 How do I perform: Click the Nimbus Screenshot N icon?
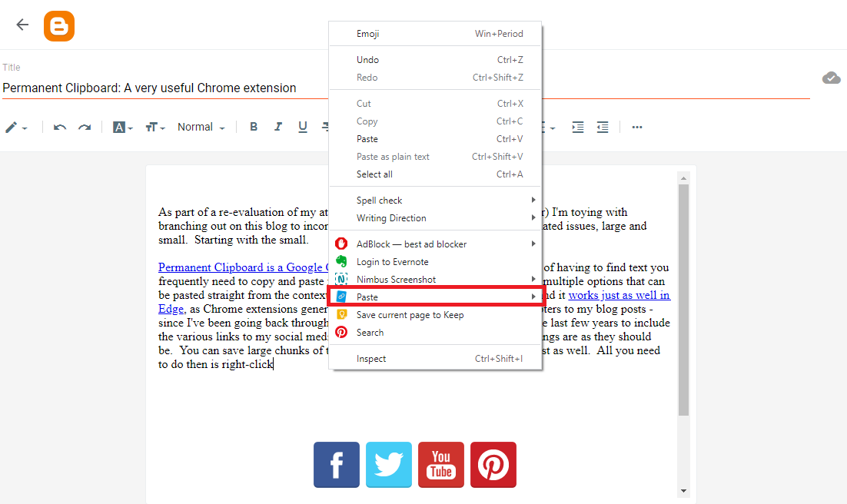point(341,280)
